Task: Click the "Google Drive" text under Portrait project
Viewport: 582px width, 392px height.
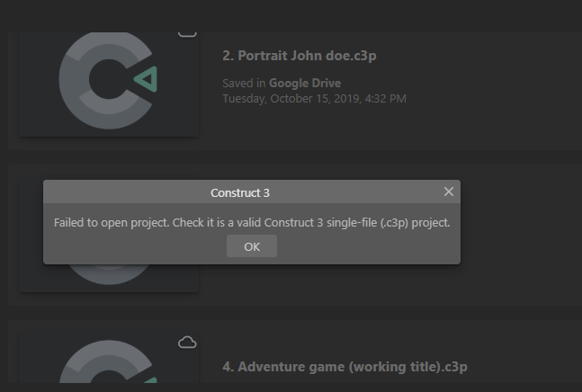Action: (x=305, y=83)
